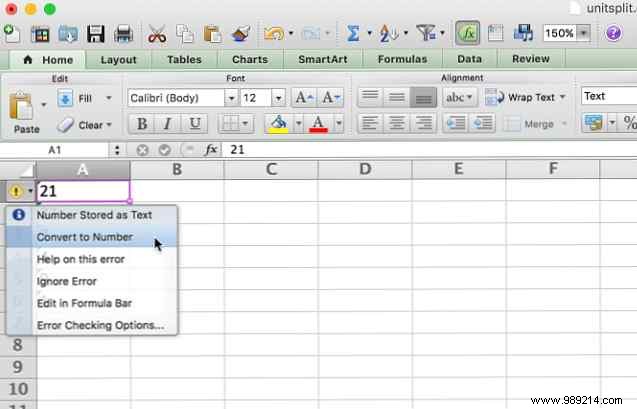Screen dimensions: 637x409
Task: Open Error Checking Options
Action: pyautogui.click(x=92, y=325)
